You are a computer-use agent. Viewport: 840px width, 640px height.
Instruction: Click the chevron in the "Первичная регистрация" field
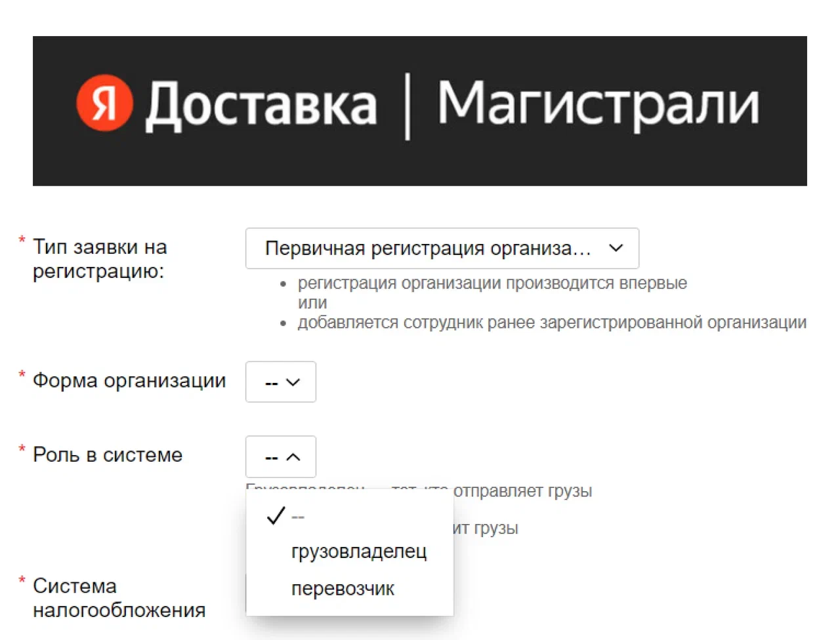point(616,248)
